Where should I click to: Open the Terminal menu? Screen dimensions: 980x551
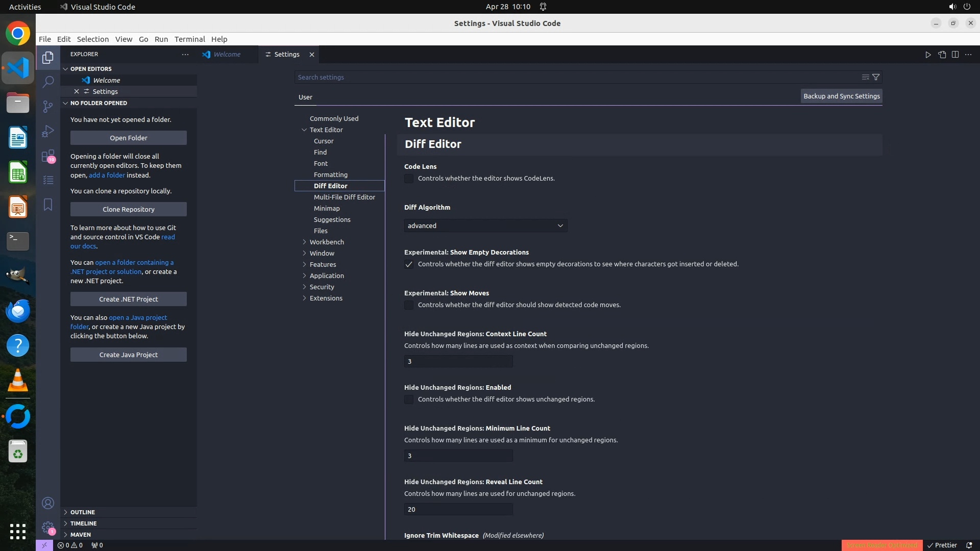pos(189,39)
